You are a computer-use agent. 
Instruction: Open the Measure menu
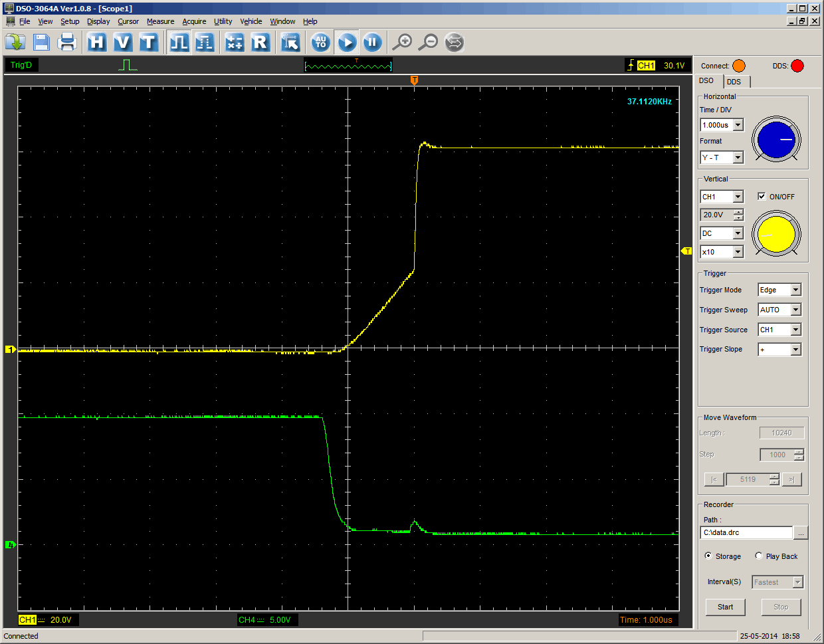160,21
